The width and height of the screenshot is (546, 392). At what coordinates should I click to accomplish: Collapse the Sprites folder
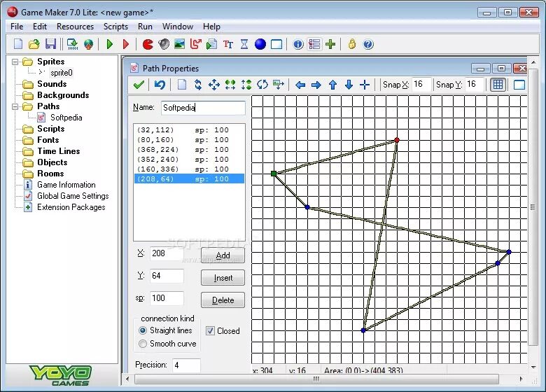(x=15, y=62)
